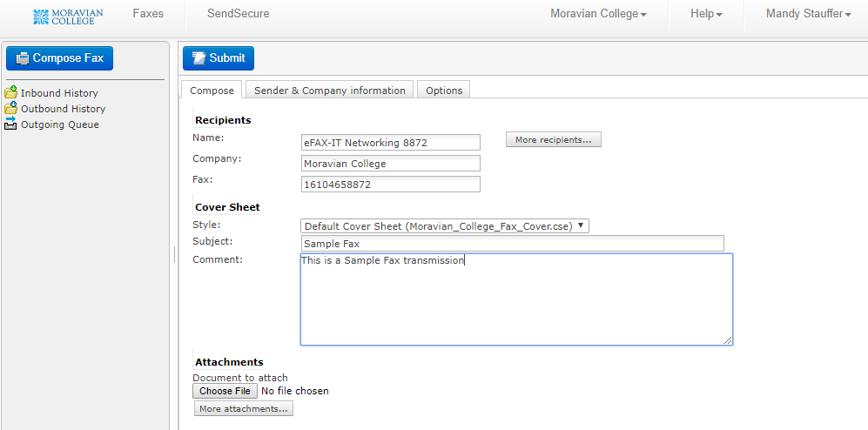
Task: Click the Outgoing Queue tray icon
Action: pyautogui.click(x=11, y=123)
